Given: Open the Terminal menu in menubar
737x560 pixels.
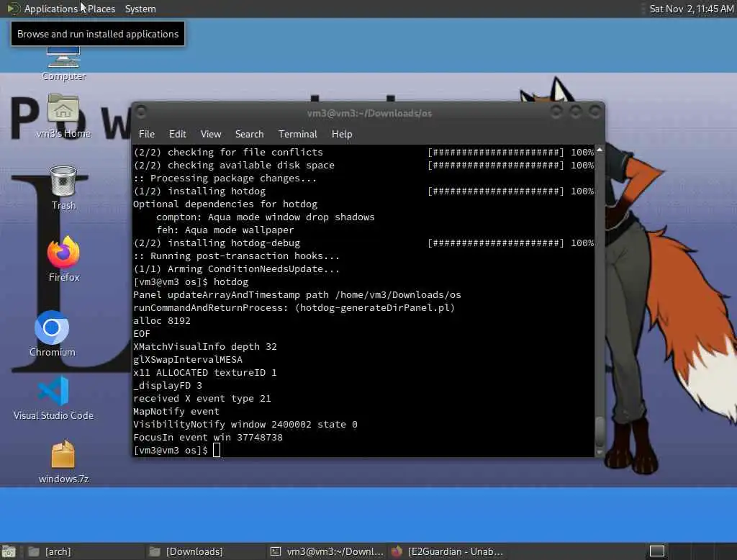Looking at the screenshot, I should [297, 134].
